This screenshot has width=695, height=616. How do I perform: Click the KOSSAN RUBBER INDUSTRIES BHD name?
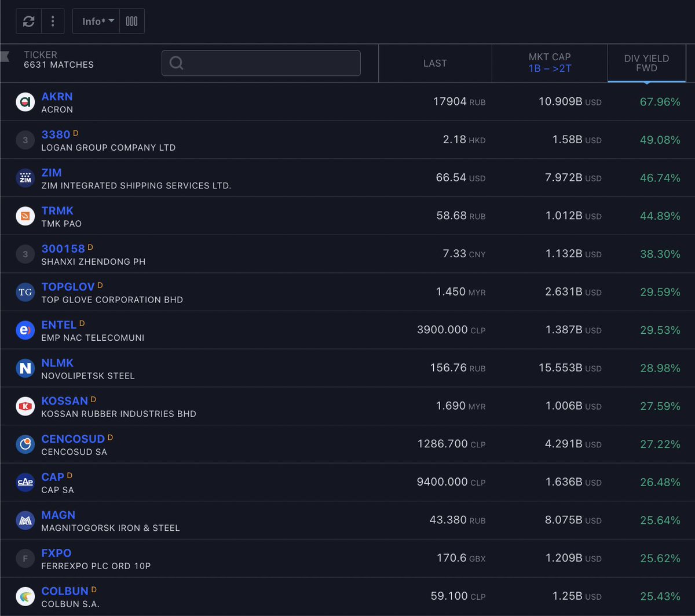point(119,414)
